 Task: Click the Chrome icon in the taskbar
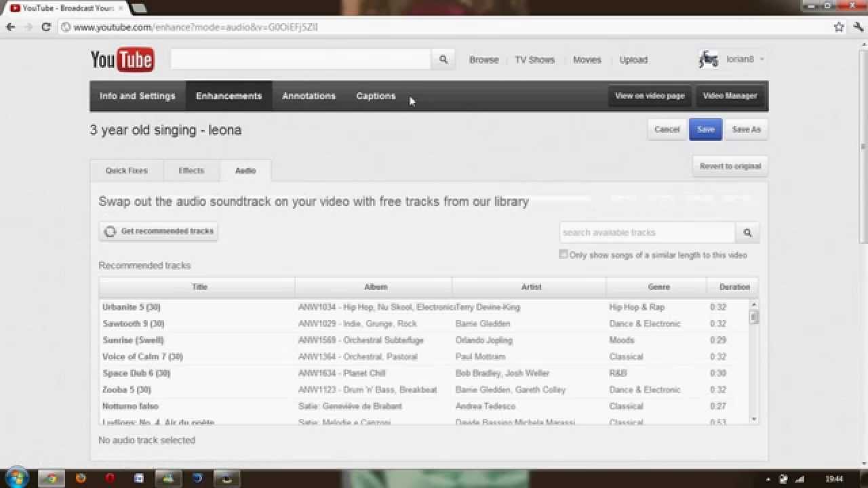click(x=51, y=478)
